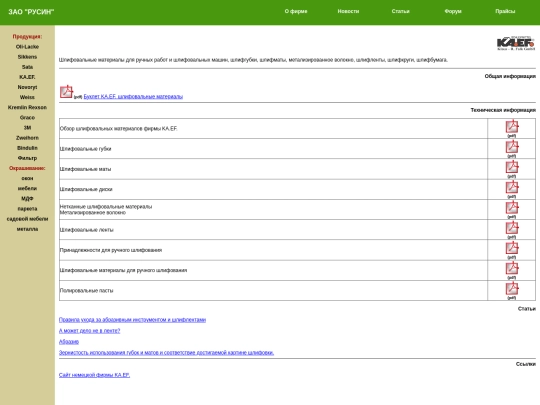The width and height of the screenshot is (540, 405).
Task: Click the Обзор шлифовальных материалов row text
Action: click(118, 129)
